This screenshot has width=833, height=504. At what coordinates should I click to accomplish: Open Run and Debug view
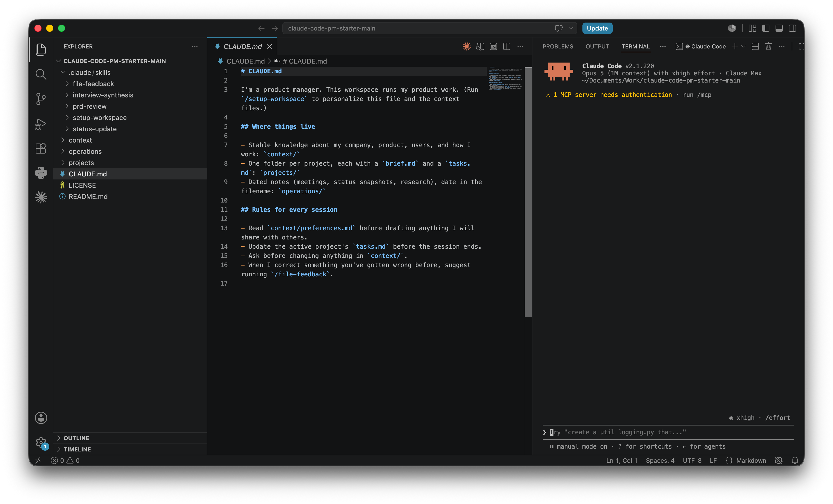[41, 124]
